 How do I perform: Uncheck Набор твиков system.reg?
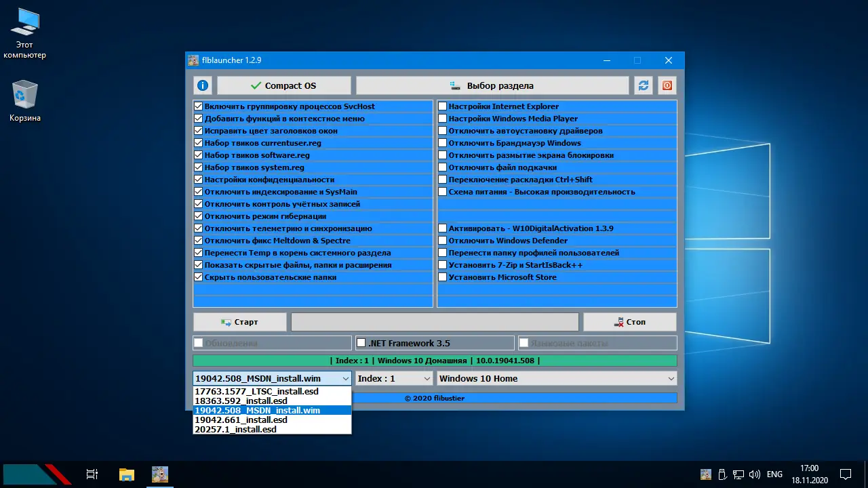click(199, 167)
